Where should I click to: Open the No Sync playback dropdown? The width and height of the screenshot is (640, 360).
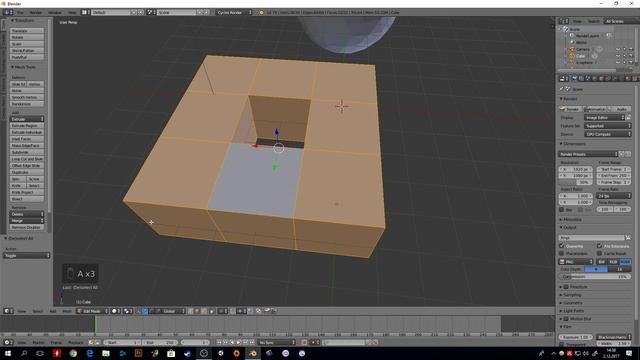click(277, 342)
